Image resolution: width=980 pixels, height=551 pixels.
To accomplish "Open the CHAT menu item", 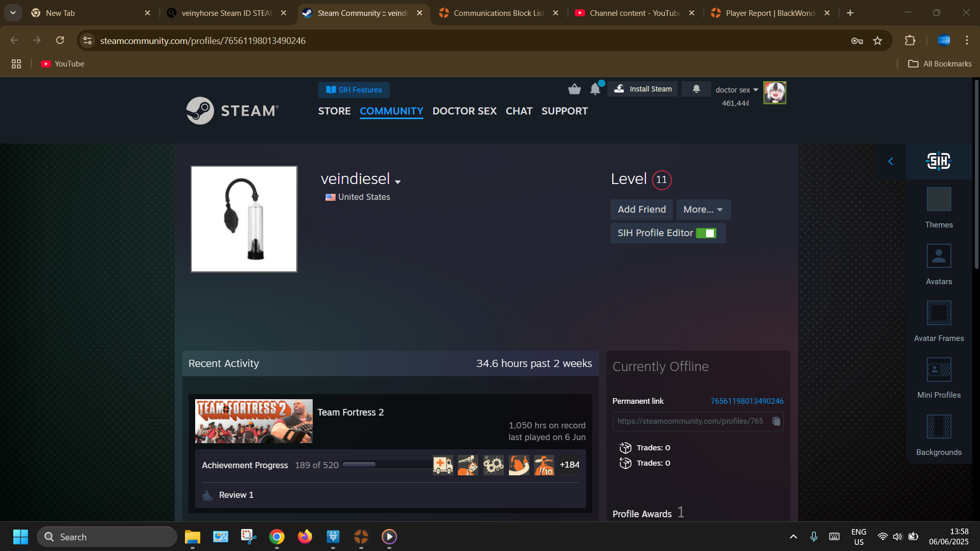I will point(519,111).
